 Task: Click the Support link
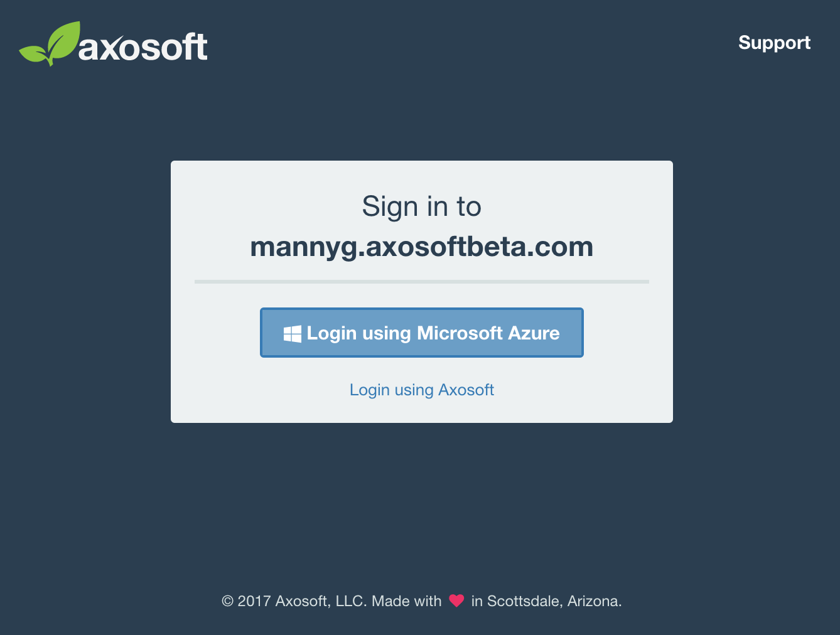tap(774, 43)
